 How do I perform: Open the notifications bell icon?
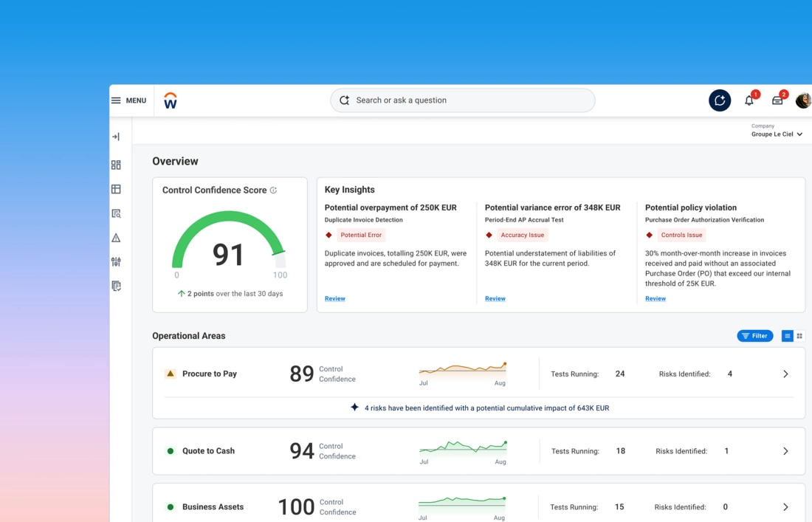click(x=749, y=100)
